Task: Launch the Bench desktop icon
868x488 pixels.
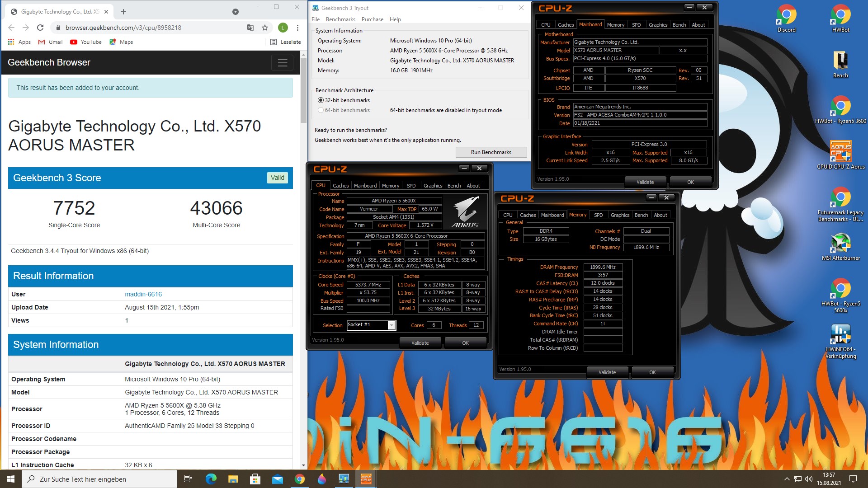Action: click(840, 65)
